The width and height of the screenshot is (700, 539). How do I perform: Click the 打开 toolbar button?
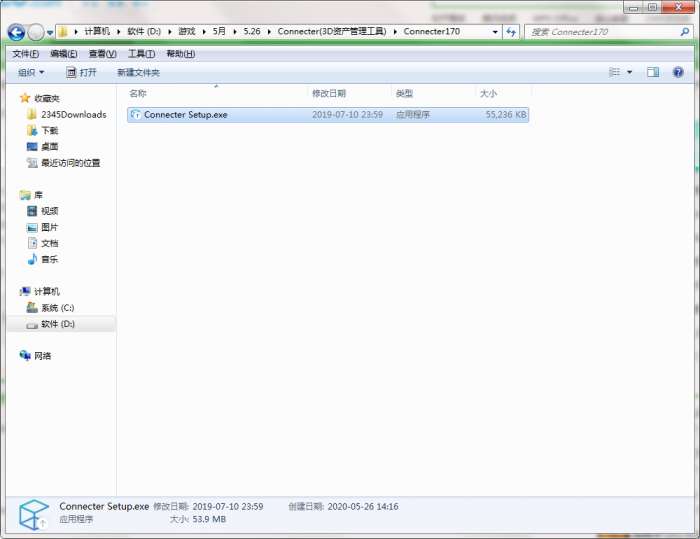[81, 72]
